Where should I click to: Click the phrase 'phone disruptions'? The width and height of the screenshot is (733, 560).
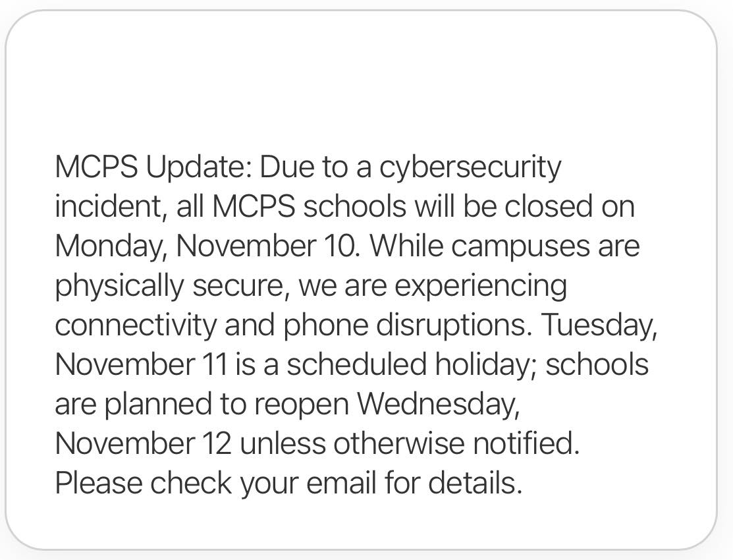pos(404,325)
